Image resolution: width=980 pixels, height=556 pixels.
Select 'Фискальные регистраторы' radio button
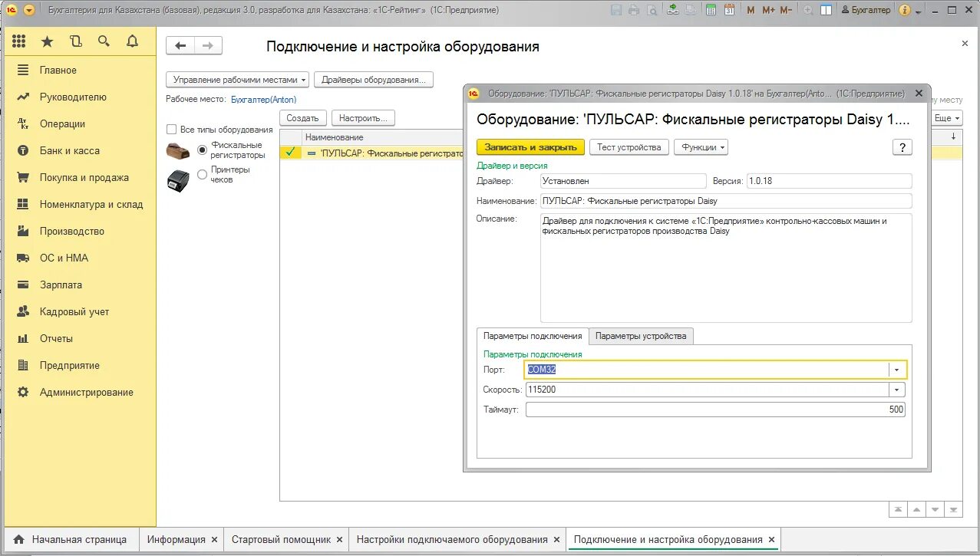pyautogui.click(x=203, y=150)
